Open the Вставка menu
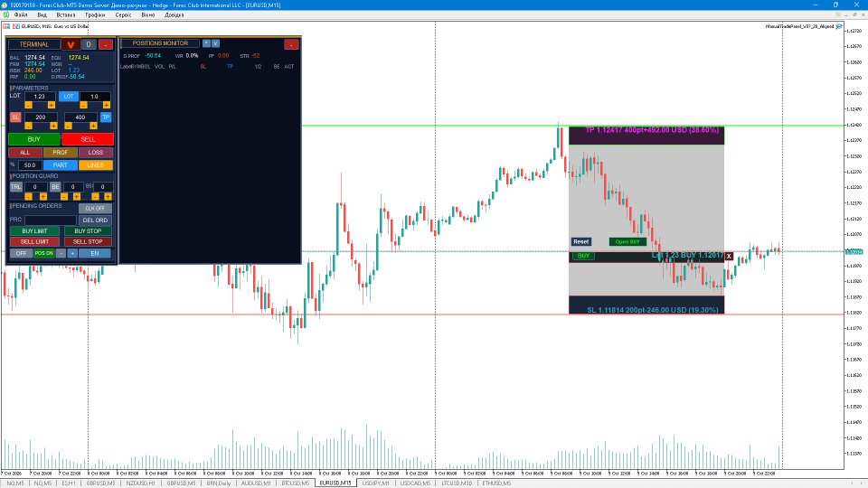868x488 pixels. (66, 15)
